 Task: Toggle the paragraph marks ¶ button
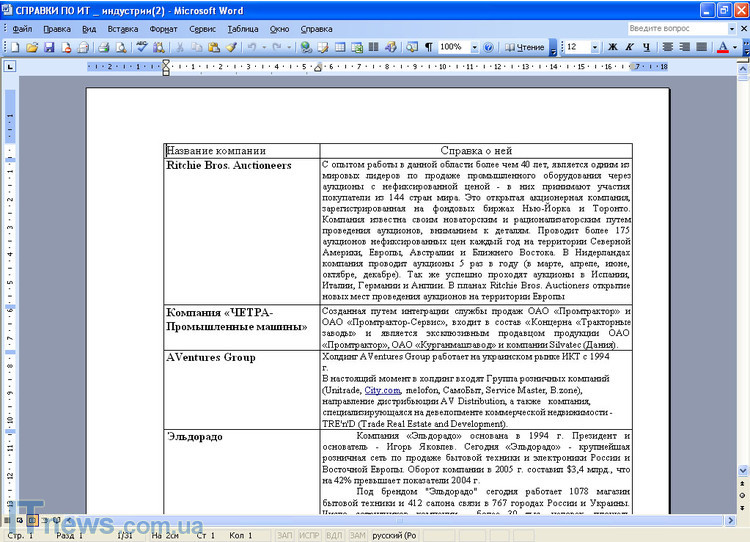[429, 47]
